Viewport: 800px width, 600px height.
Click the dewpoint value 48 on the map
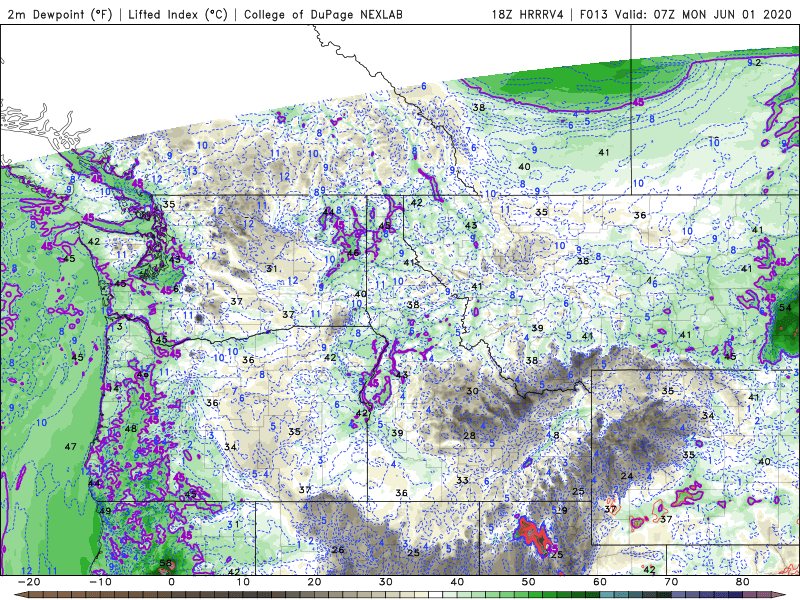pos(131,429)
